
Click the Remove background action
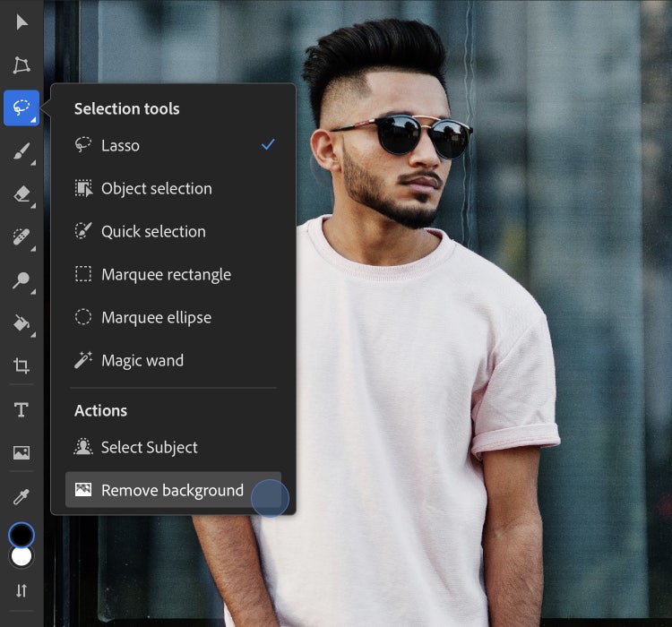click(172, 490)
